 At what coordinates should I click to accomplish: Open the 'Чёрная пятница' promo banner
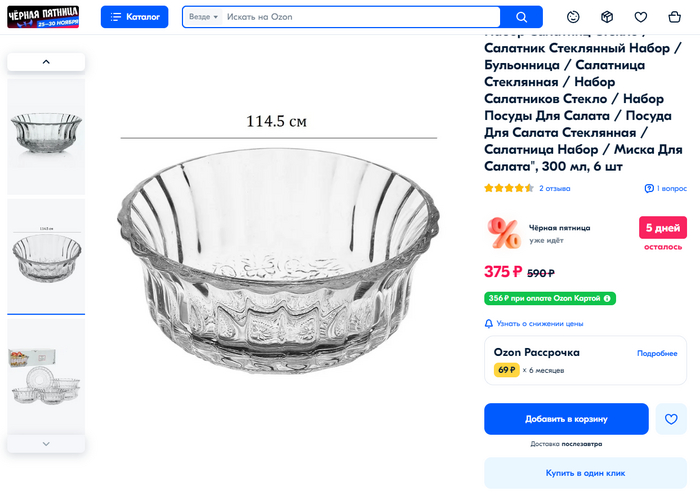43,17
